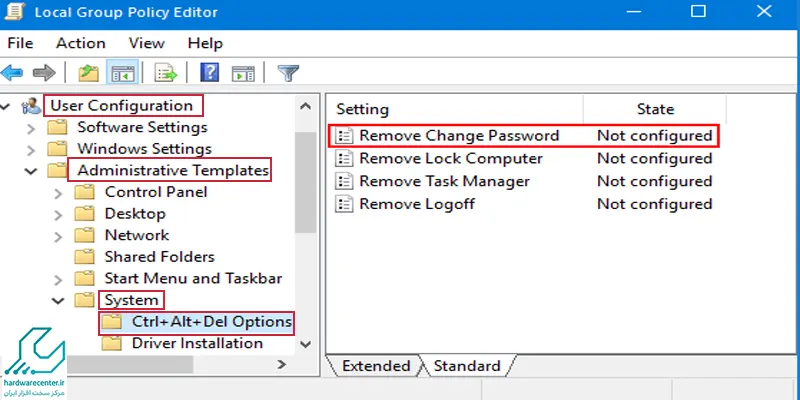The height and width of the screenshot is (400, 800).
Task: Click the Export List toolbar icon
Action: [x=165, y=73]
